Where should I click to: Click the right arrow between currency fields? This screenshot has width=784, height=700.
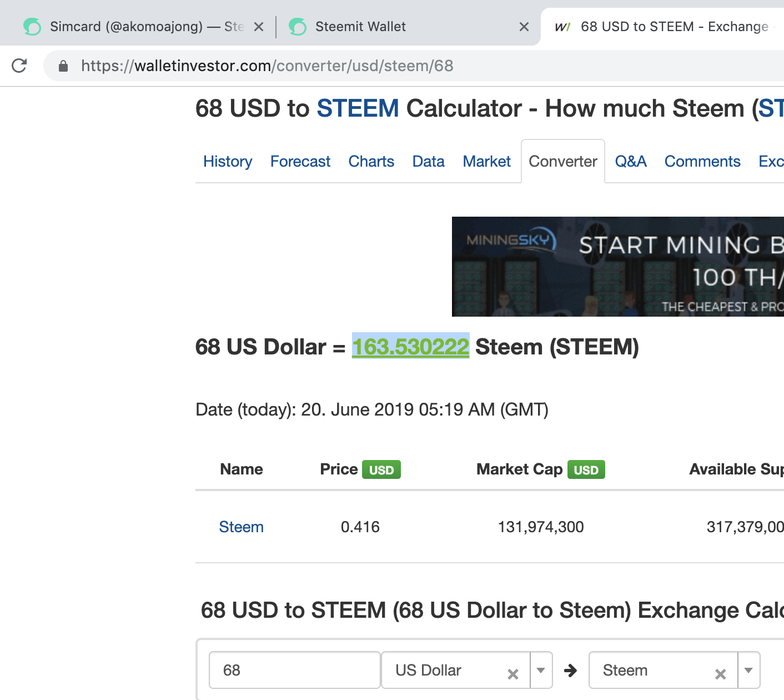point(570,671)
